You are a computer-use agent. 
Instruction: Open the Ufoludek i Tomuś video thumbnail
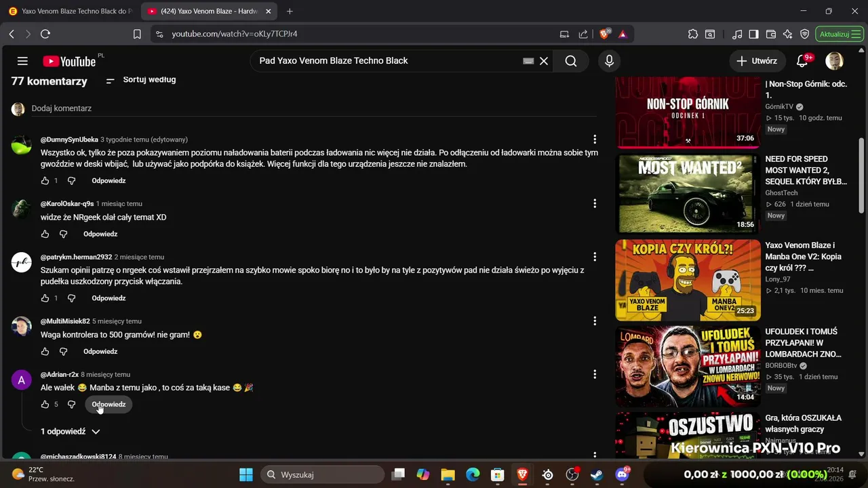[688, 366]
